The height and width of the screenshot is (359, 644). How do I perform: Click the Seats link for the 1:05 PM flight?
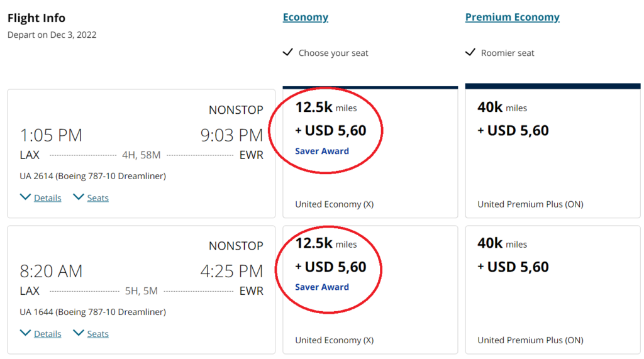[97, 198]
